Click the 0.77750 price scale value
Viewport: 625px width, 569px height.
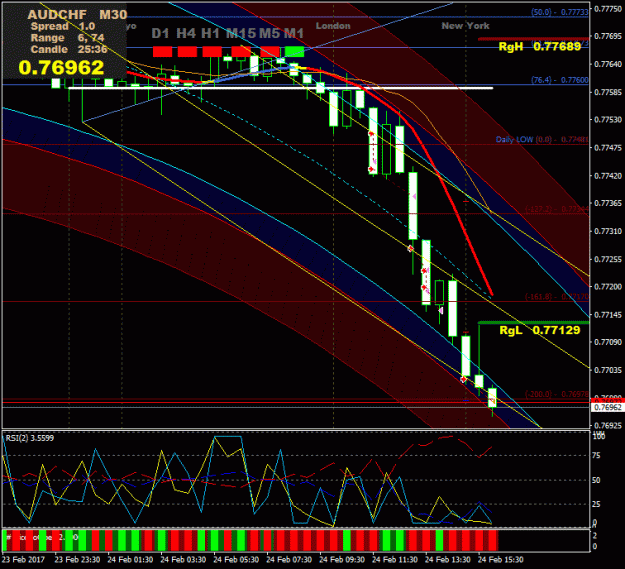(x=608, y=9)
